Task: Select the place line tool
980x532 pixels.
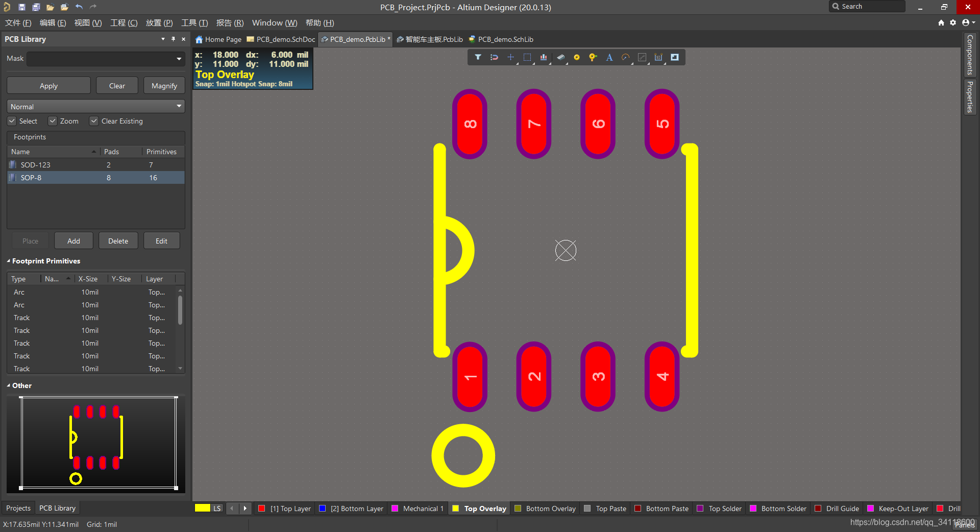Action: tap(642, 57)
